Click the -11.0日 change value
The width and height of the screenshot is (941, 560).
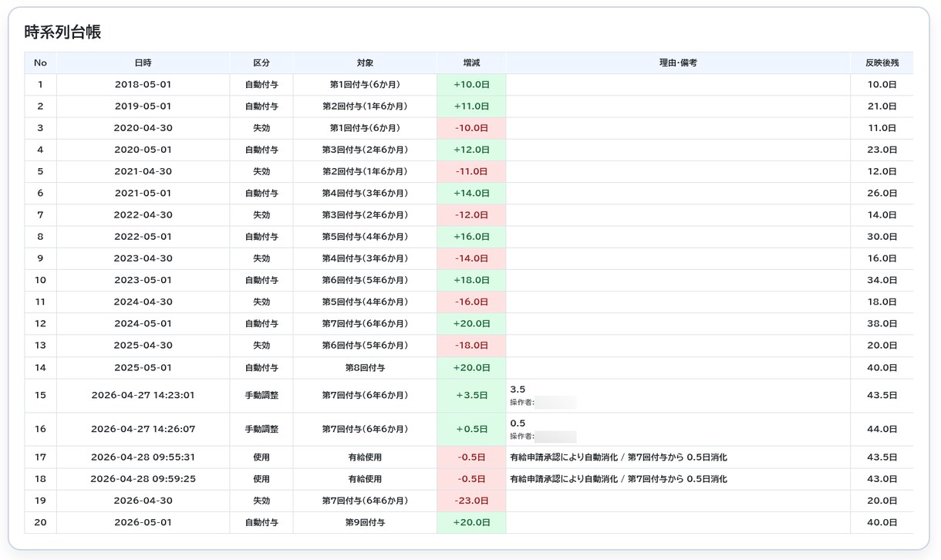click(x=471, y=171)
